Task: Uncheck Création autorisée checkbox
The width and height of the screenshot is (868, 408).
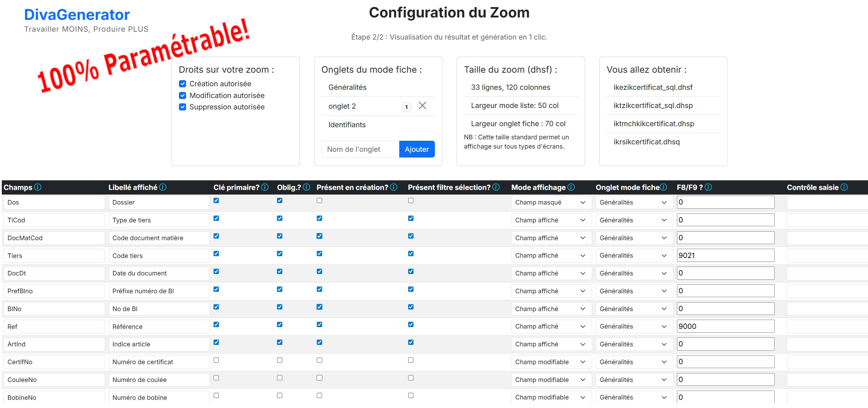Action: pos(183,84)
